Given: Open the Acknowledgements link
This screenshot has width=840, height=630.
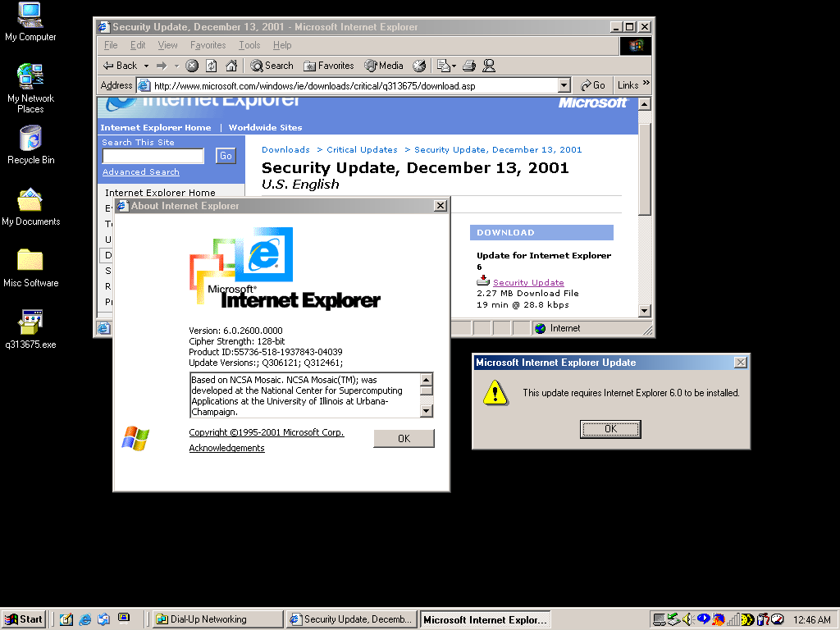Looking at the screenshot, I should click(x=226, y=448).
